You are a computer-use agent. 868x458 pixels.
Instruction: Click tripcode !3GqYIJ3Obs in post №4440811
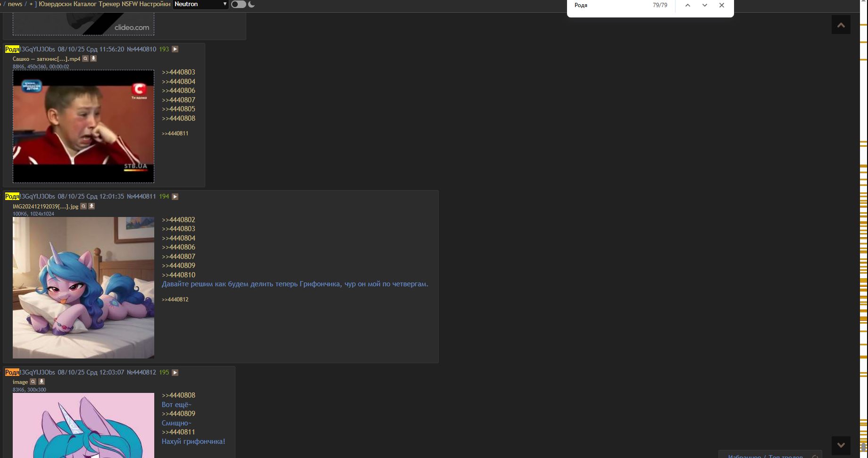coord(37,197)
